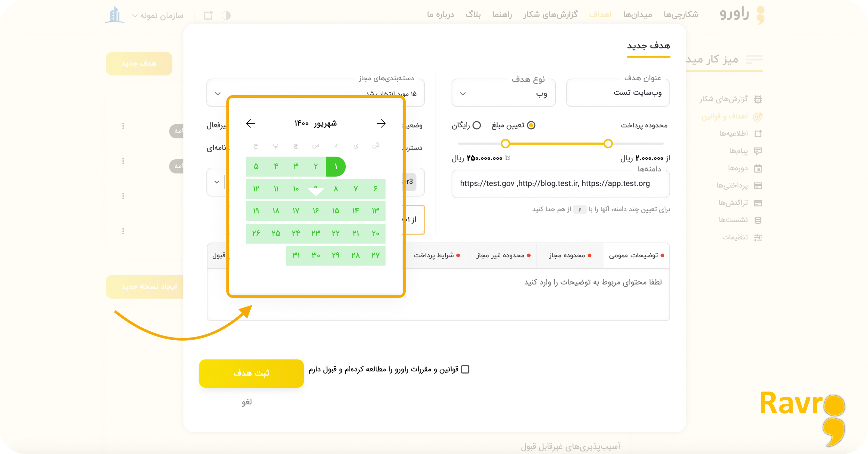The height and width of the screenshot is (454, 868).
Task: Click the 'لغو' cancel link
Action: pos(247,402)
